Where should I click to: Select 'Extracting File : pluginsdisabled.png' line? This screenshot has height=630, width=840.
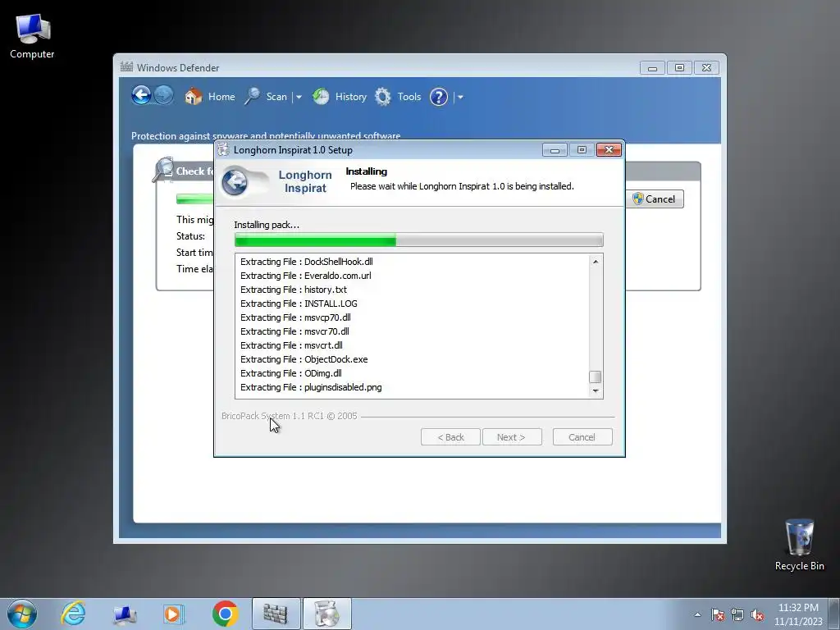coord(311,387)
